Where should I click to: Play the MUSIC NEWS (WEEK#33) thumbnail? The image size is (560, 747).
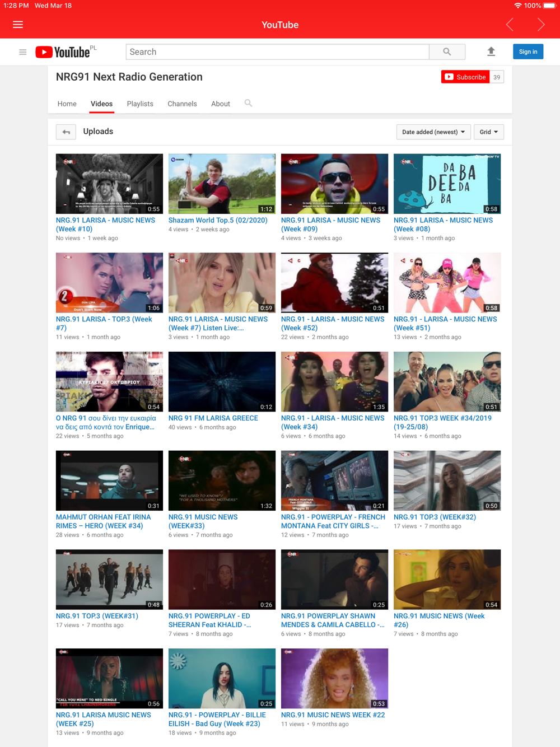[222, 481]
